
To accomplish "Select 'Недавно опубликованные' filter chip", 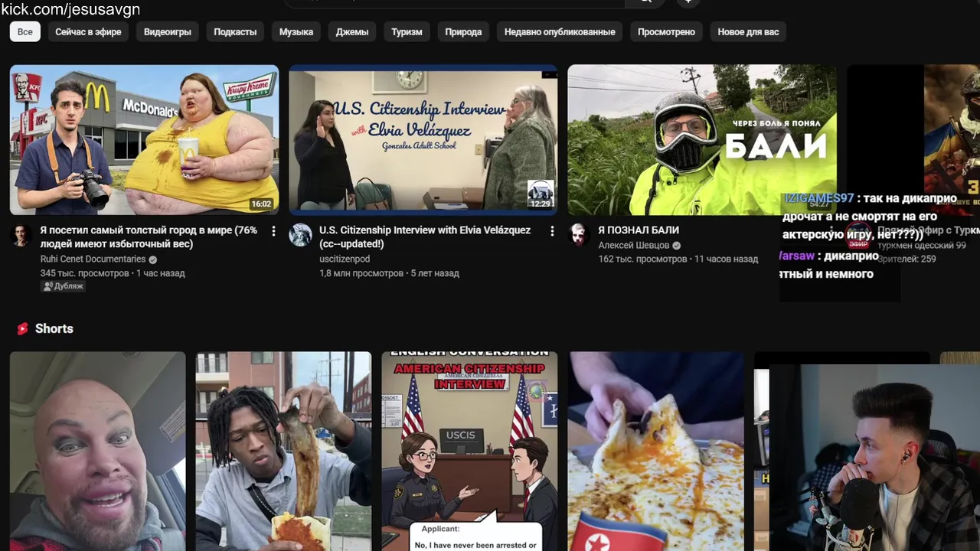I will 560,31.
